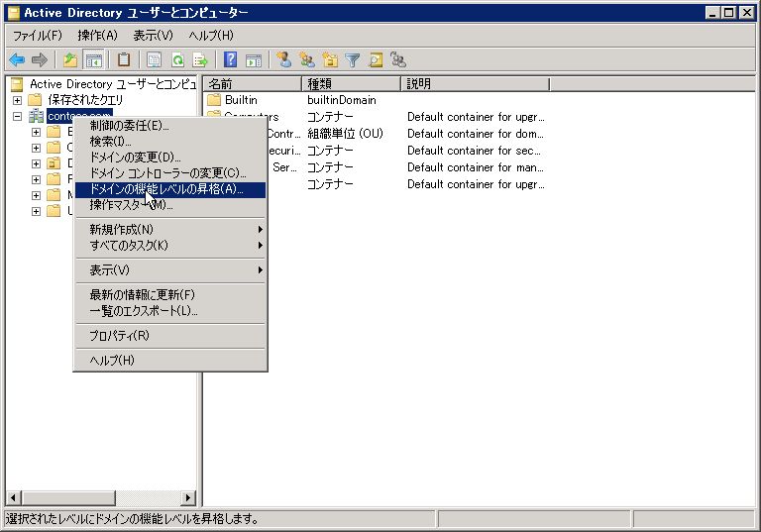Click the funnel Filter Options icon

[x=353, y=60]
